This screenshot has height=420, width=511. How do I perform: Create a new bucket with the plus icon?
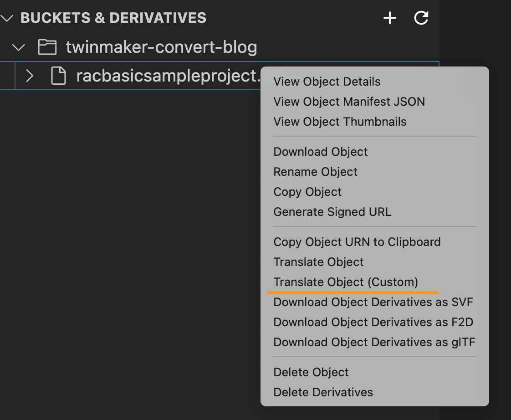pos(389,18)
